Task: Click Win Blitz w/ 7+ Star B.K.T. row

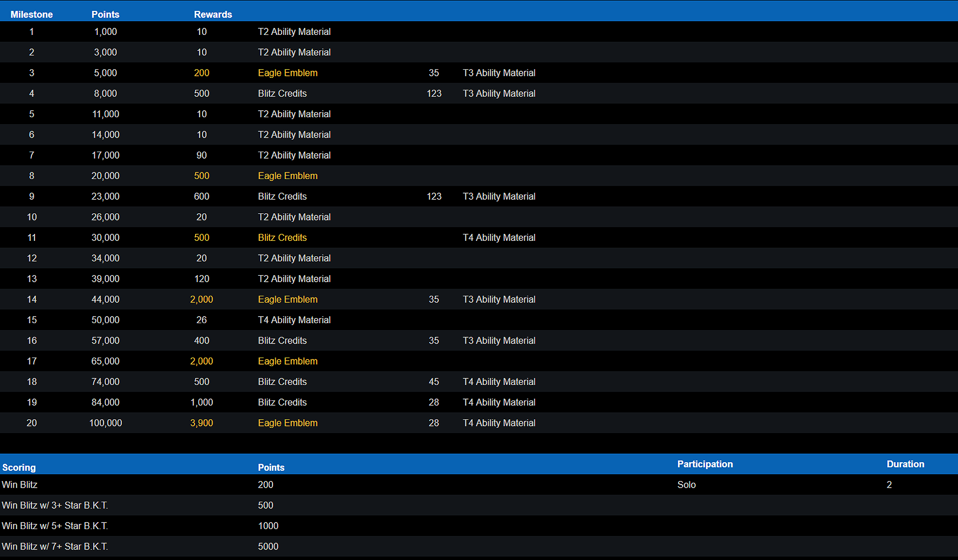Action: pos(55,547)
